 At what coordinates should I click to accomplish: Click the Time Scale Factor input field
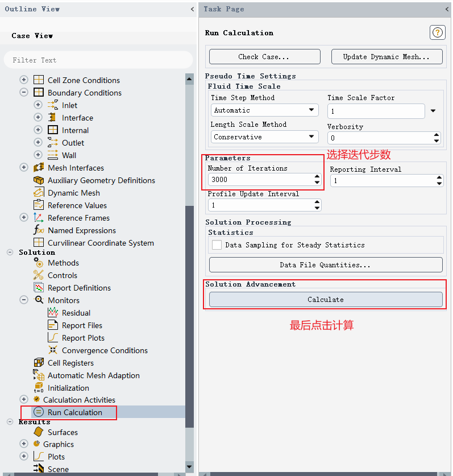pyautogui.click(x=376, y=111)
